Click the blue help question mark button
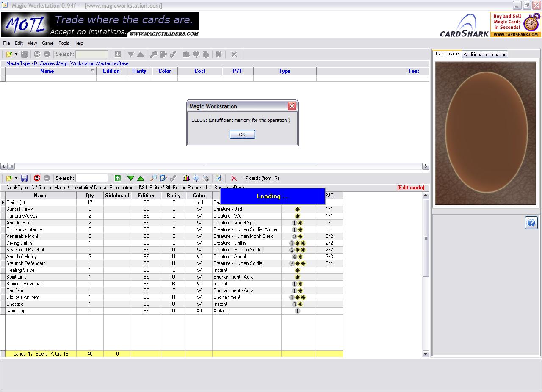 [531, 223]
